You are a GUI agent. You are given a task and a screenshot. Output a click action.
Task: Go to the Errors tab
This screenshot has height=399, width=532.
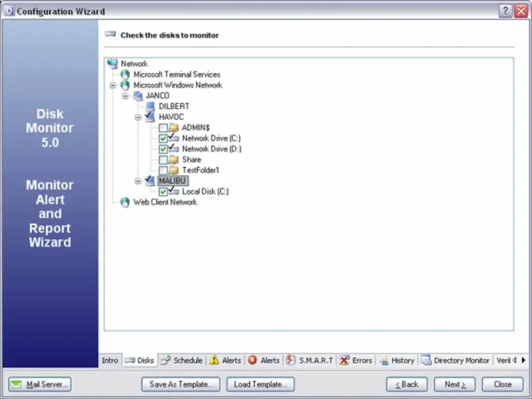tap(356, 360)
